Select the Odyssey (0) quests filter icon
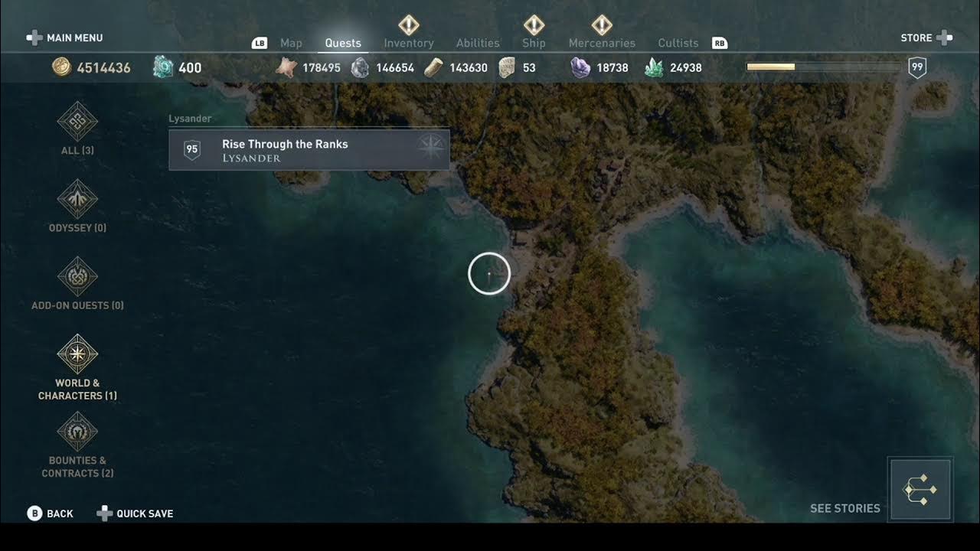 pos(77,199)
